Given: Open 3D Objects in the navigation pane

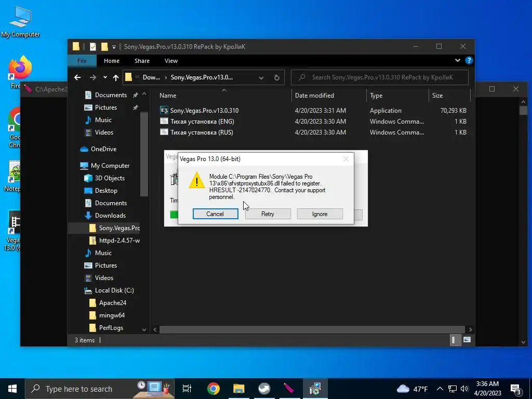Looking at the screenshot, I should pyautogui.click(x=110, y=178).
